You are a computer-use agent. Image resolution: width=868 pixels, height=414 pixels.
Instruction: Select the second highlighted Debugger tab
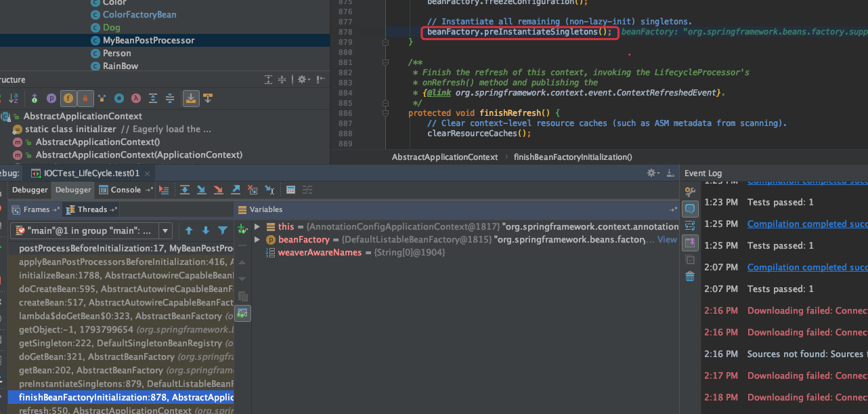pyautogui.click(x=73, y=190)
